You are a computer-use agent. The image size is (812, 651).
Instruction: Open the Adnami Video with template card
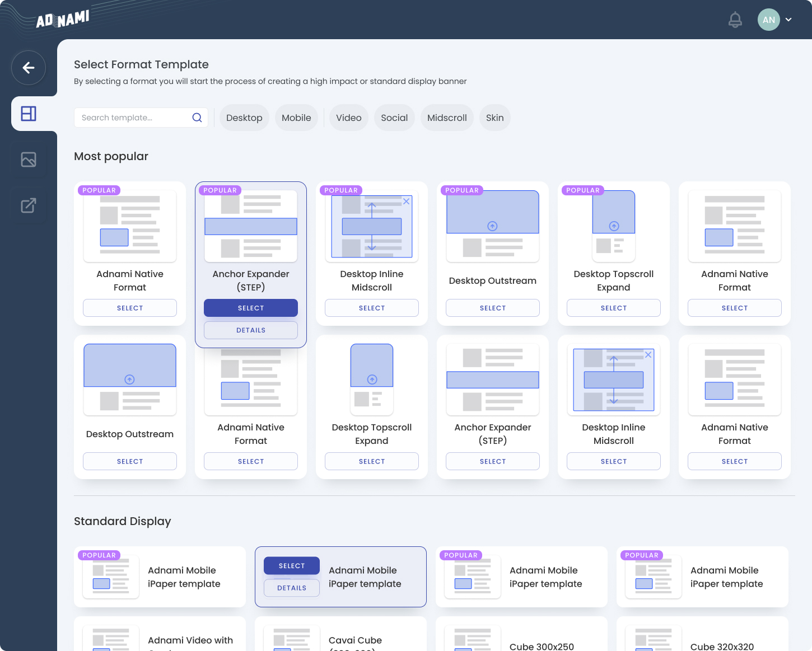point(160,634)
